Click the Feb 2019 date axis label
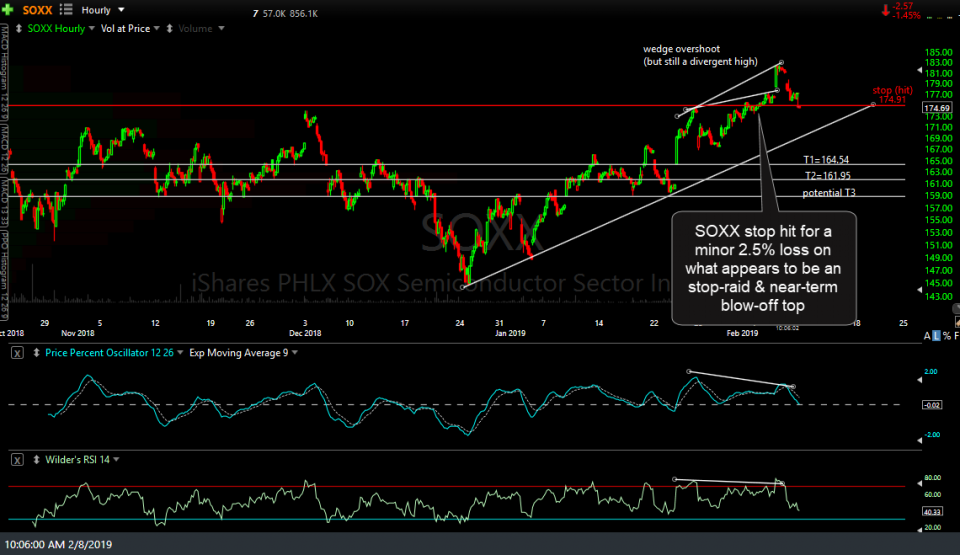Viewport: 960px width, 555px height. [742, 333]
